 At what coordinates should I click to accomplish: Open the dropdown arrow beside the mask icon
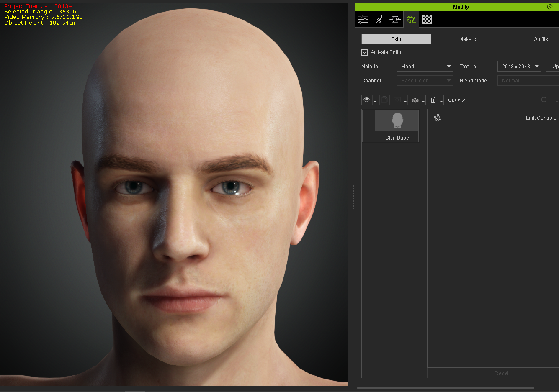tap(405, 101)
